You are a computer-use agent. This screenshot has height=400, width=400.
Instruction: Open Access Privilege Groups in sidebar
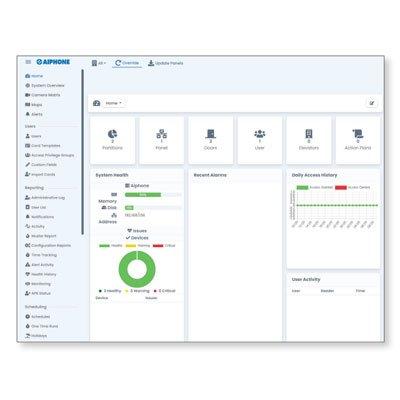click(x=50, y=155)
